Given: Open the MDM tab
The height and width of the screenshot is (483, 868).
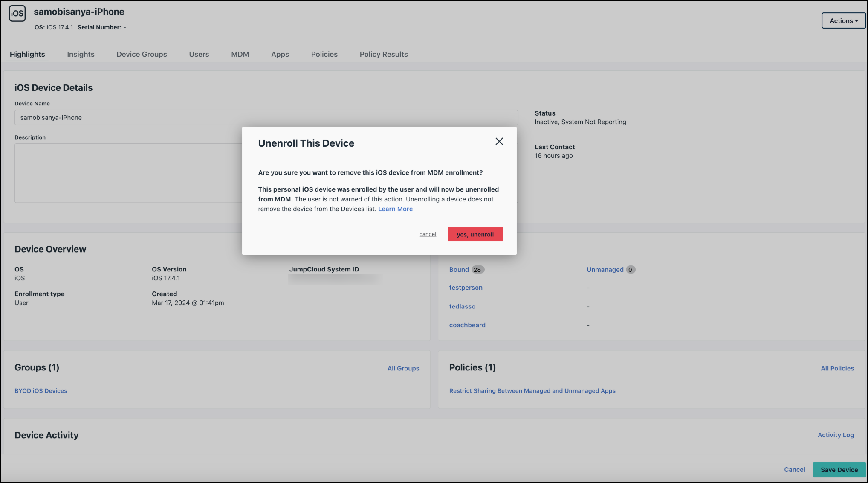Looking at the screenshot, I should coord(240,54).
